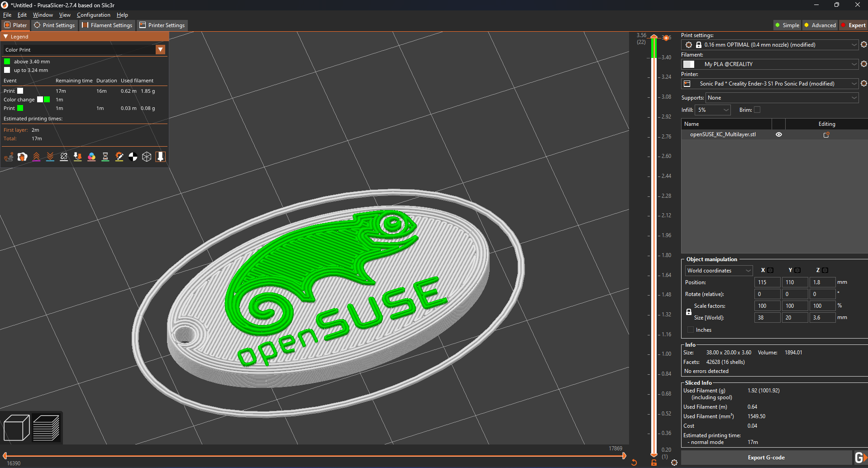Click upper thumb of vertical layer slider
The width and height of the screenshot is (868, 468).
click(654, 37)
